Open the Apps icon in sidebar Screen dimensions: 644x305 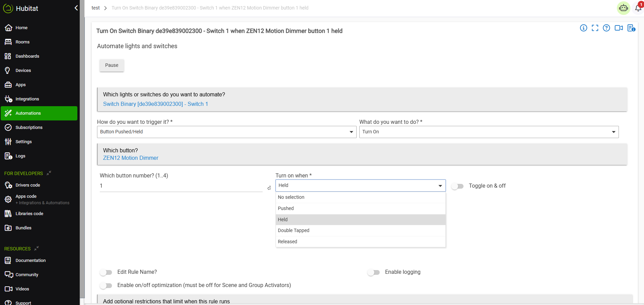tap(8, 85)
